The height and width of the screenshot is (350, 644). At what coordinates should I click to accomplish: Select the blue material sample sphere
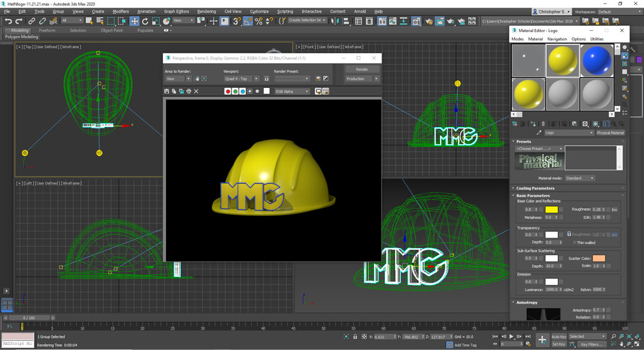(597, 60)
